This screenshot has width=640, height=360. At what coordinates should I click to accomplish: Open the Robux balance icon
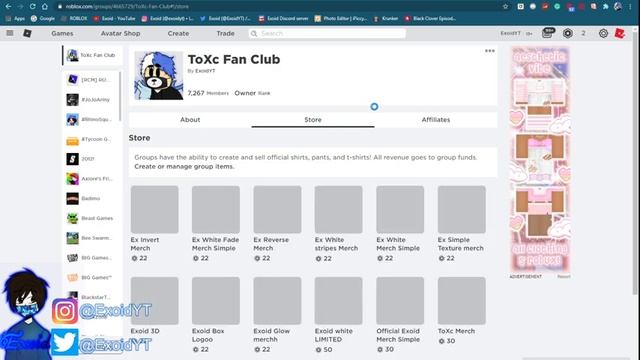point(567,33)
